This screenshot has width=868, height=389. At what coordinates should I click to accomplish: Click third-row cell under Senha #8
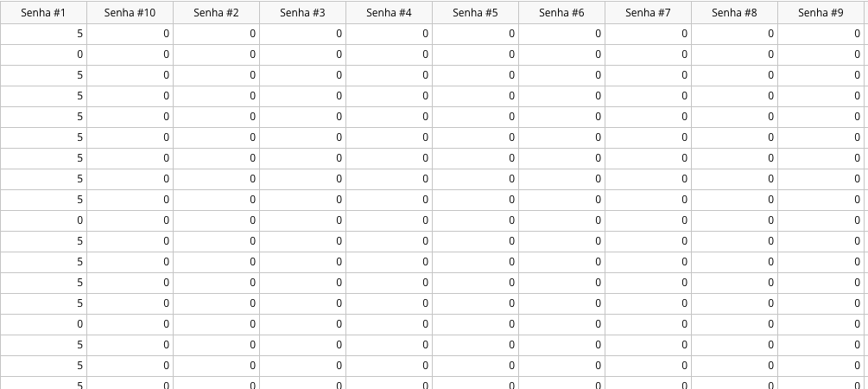735,75
